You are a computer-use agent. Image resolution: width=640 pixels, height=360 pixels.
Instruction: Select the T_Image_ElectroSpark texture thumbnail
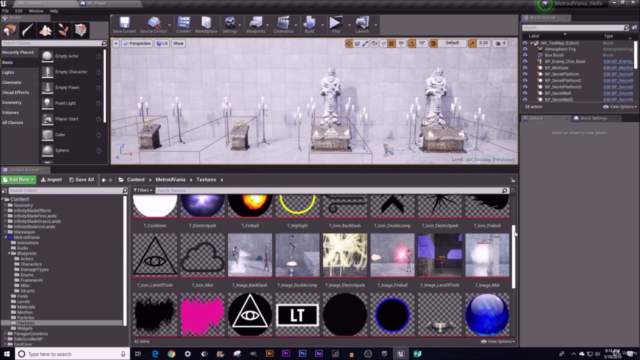tap(345, 255)
